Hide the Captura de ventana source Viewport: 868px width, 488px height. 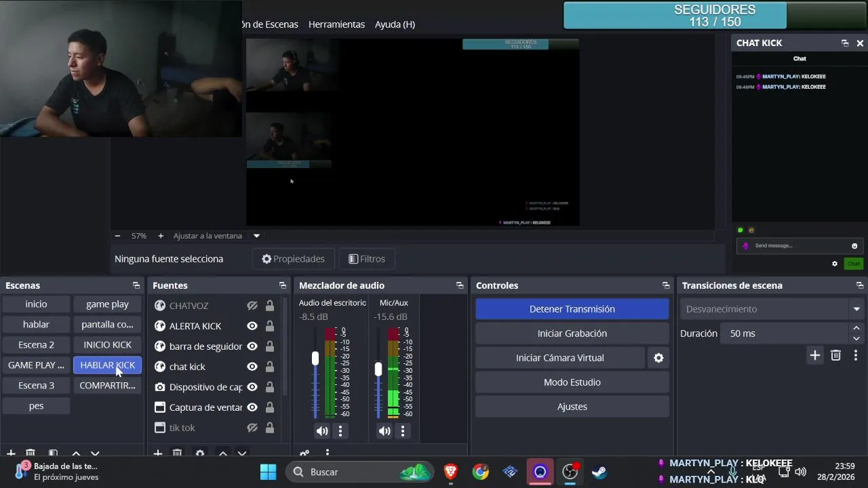pyautogui.click(x=252, y=407)
